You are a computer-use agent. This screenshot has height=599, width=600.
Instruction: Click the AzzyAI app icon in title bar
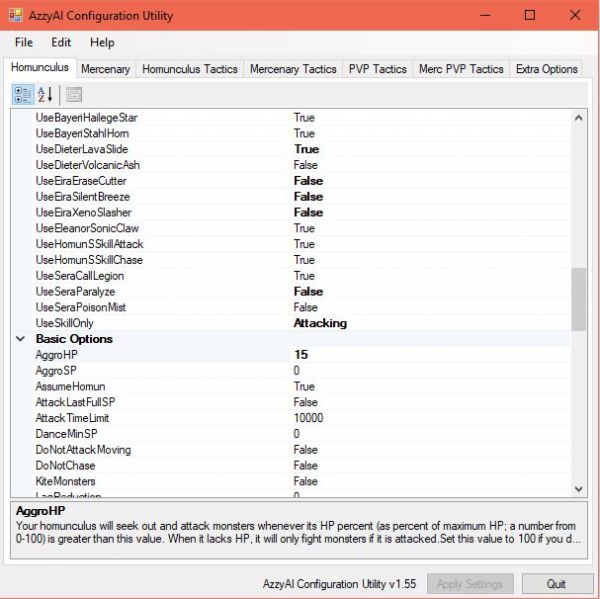[16, 15]
